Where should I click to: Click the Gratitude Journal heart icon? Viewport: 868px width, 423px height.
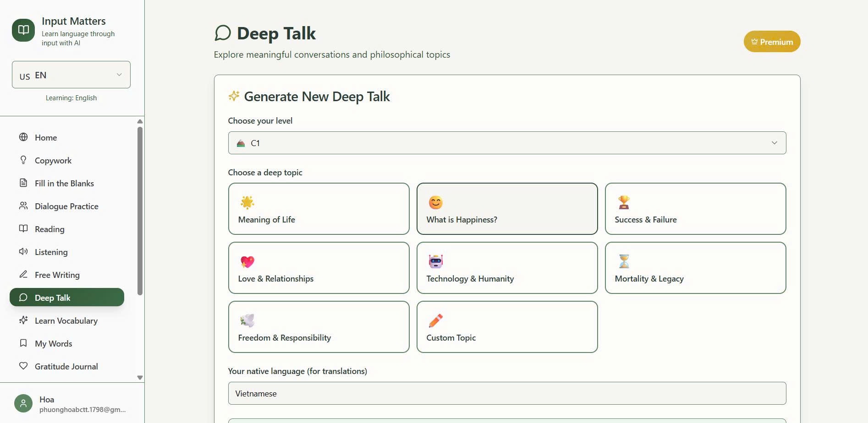[23, 366]
